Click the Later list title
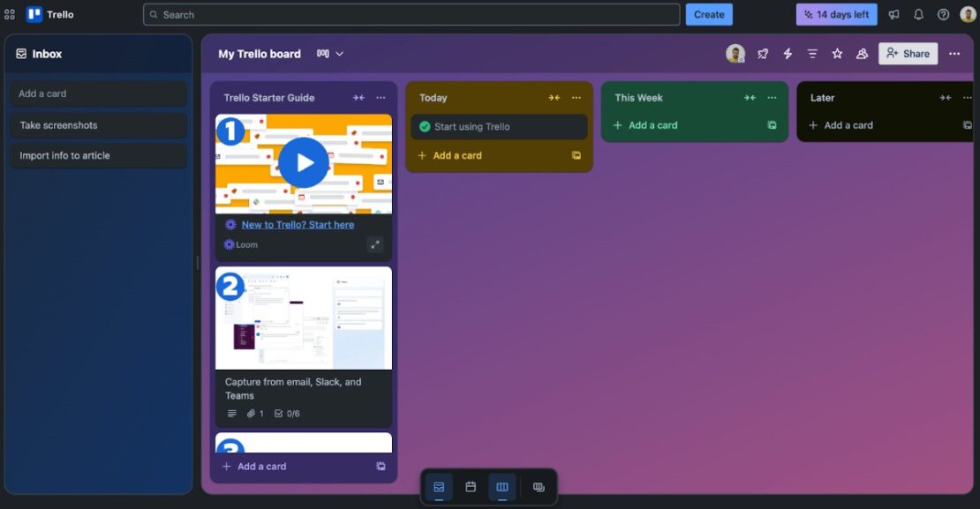This screenshot has height=509, width=980. (823, 98)
